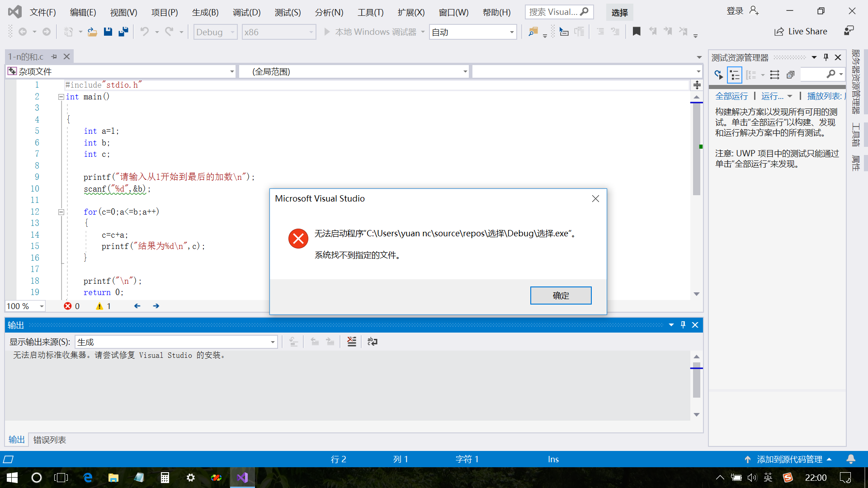Screen dimensions: 868x488
Task: Go to next issue arrow
Action: tap(156, 306)
